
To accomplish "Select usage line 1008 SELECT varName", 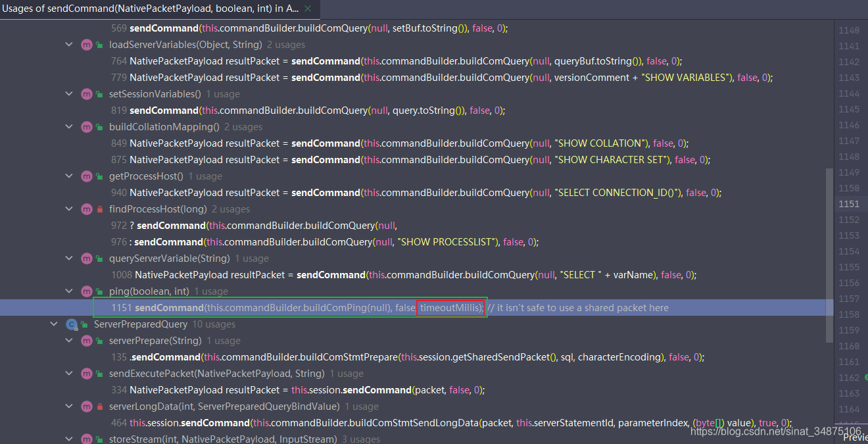I will [x=404, y=275].
